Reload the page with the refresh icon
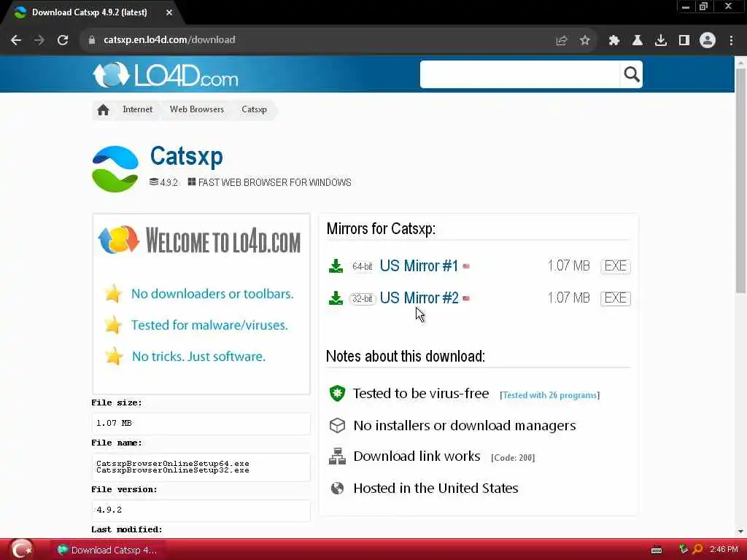747x560 pixels. pyautogui.click(x=63, y=40)
